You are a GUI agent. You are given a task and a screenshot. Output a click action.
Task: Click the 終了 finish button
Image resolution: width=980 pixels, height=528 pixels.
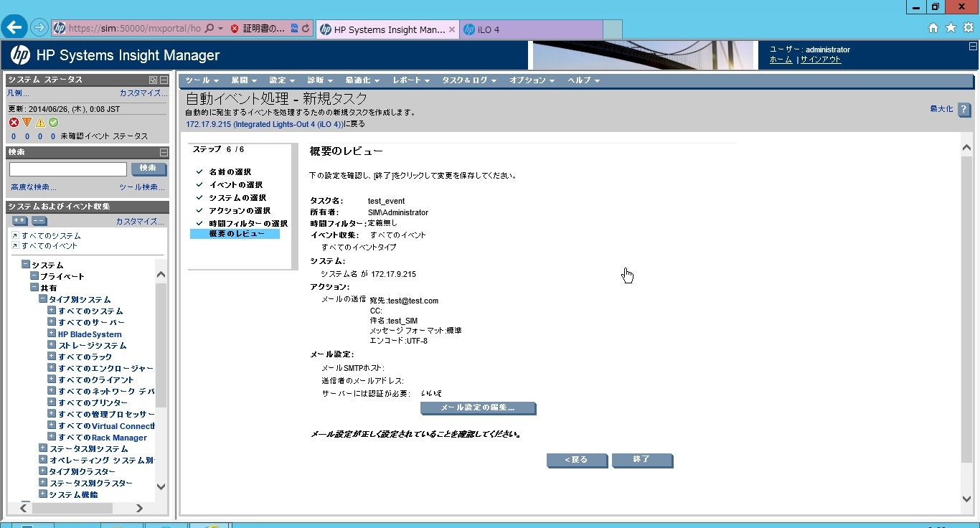(642, 460)
